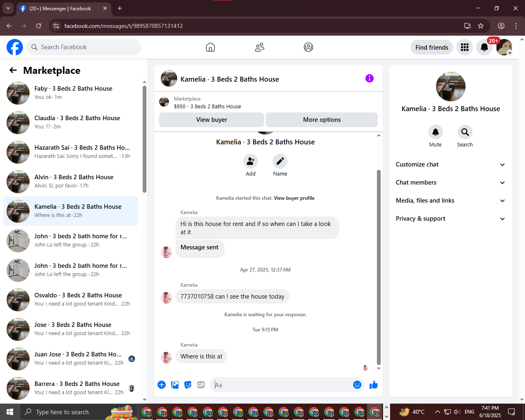The height and width of the screenshot is (420, 525).
Task: Edit the chat name with pencil icon
Action: (x=280, y=161)
